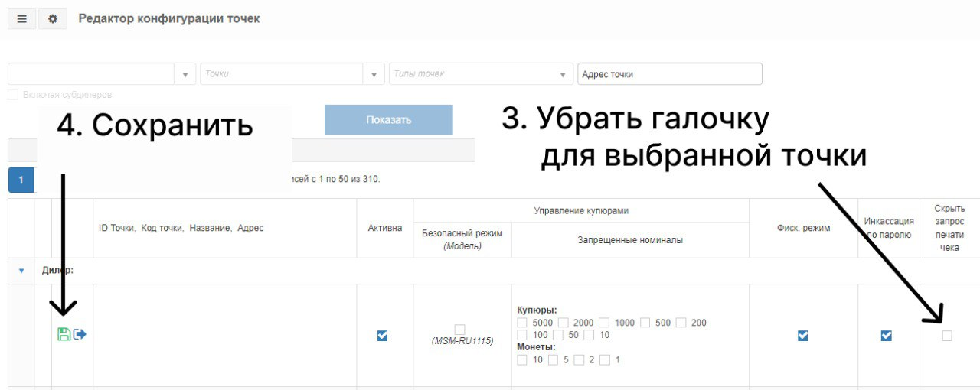This screenshot has height=390, width=980.
Task: Uncheck the Фиск. режим checkbox
Action: tap(803, 336)
